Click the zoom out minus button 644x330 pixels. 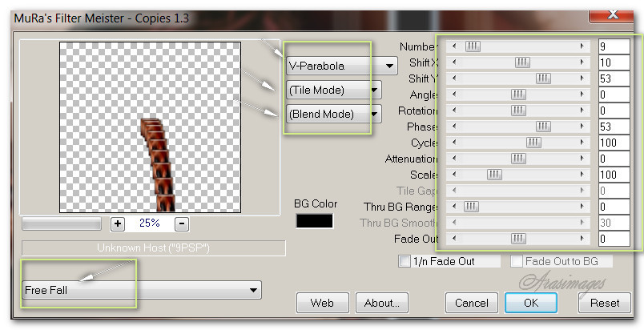click(x=182, y=223)
